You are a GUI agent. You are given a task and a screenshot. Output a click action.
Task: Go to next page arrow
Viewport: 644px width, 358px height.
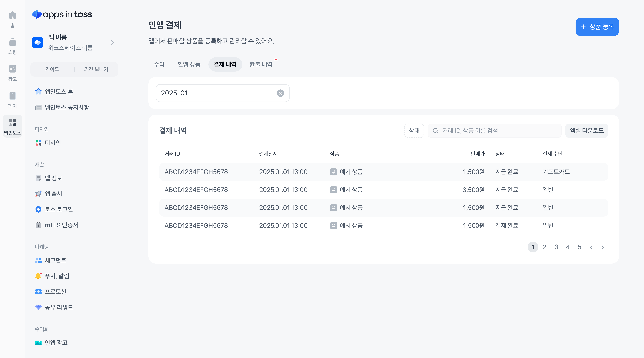[x=603, y=247]
